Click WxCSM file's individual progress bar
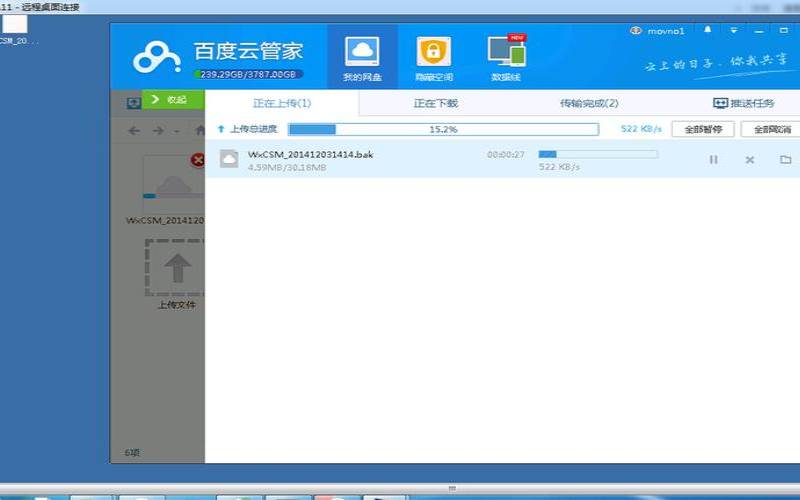This screenshot has height=500, width=800. [x=598, y=154]
